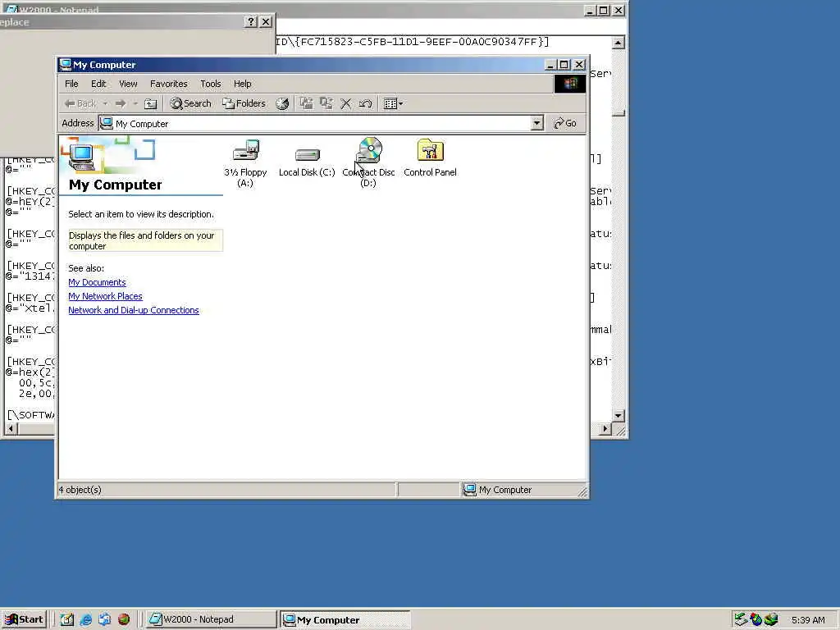The width and height of the screenshot is (840, 630).
Task: Minimize the My Computer window
Action: (x=550, y=65)
